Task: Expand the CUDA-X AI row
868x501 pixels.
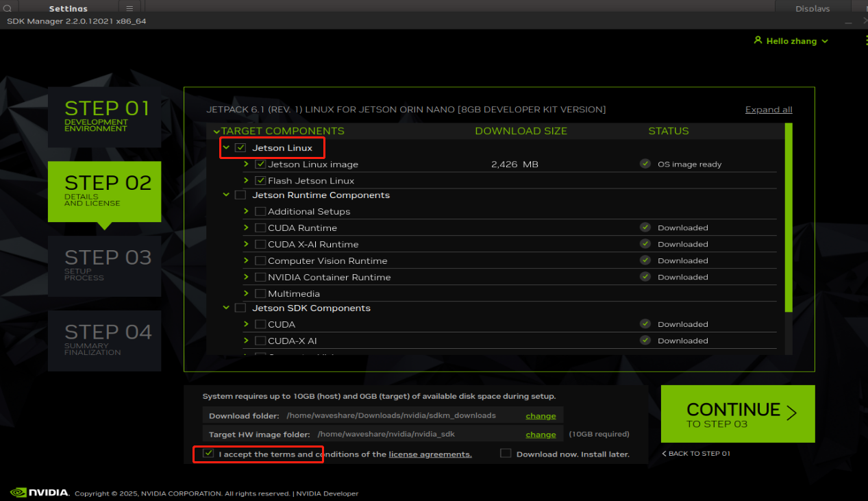Action: (246, 341)
